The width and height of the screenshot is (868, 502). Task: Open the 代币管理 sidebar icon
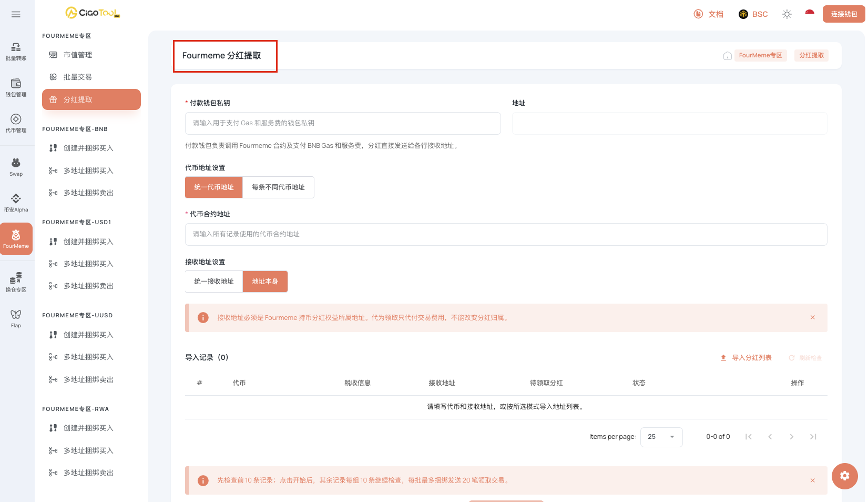(16, 124)
